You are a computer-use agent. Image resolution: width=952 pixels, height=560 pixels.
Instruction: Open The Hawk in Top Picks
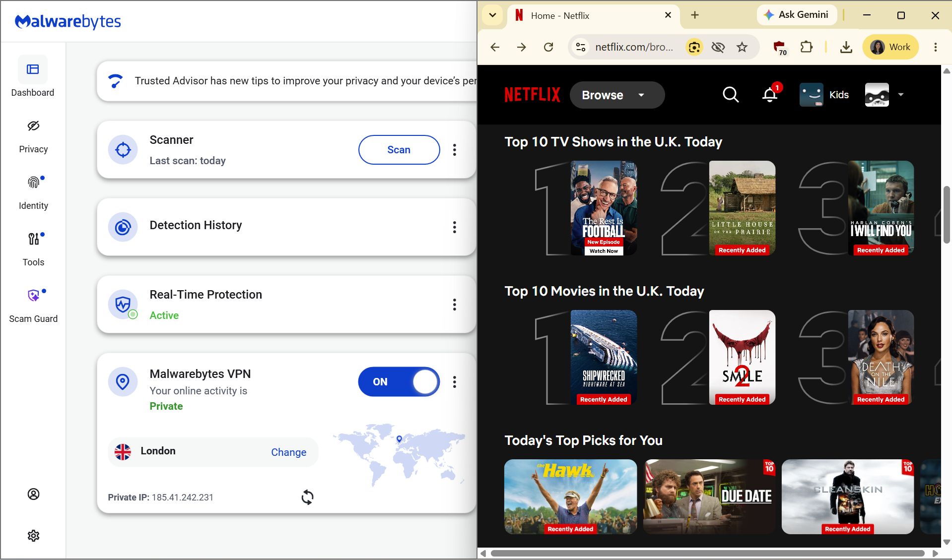tap(570, 497)
